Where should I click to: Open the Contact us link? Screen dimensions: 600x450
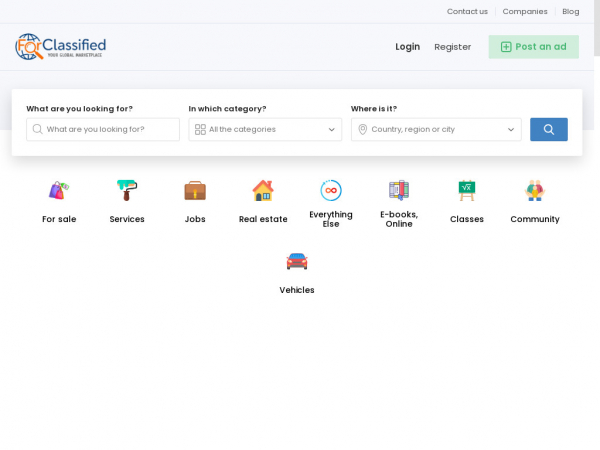tap(467, 12)
